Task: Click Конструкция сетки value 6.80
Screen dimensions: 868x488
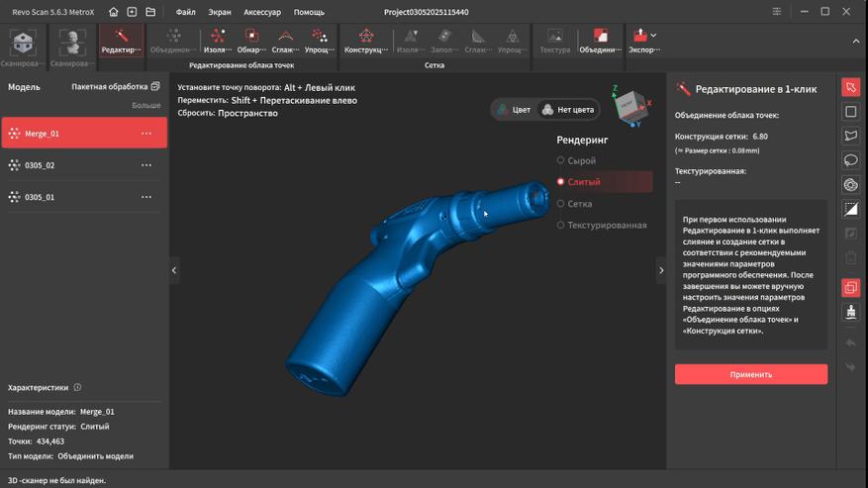Action: pyautogui.click(x=760, y=137)
